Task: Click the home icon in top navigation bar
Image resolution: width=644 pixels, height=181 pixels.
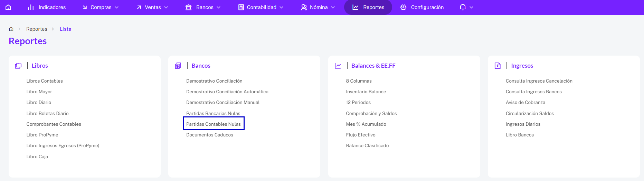Action: [x=8, y=7]
